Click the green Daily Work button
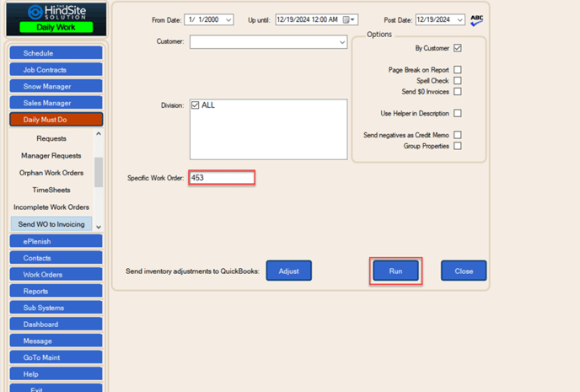Screen dimensions: 580x392 pyautogui.click(x=56, y=27)
